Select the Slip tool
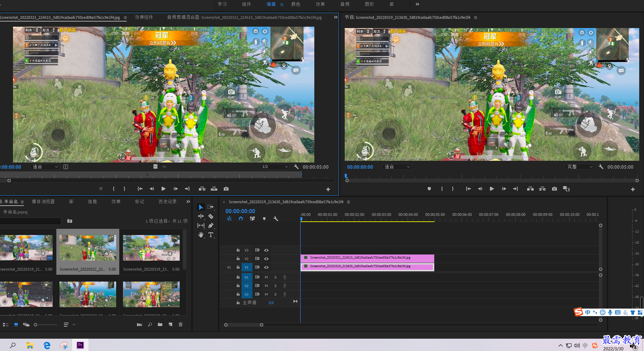Image resolution: width=644 pixels, height=351 pixels. click(201, 225)
